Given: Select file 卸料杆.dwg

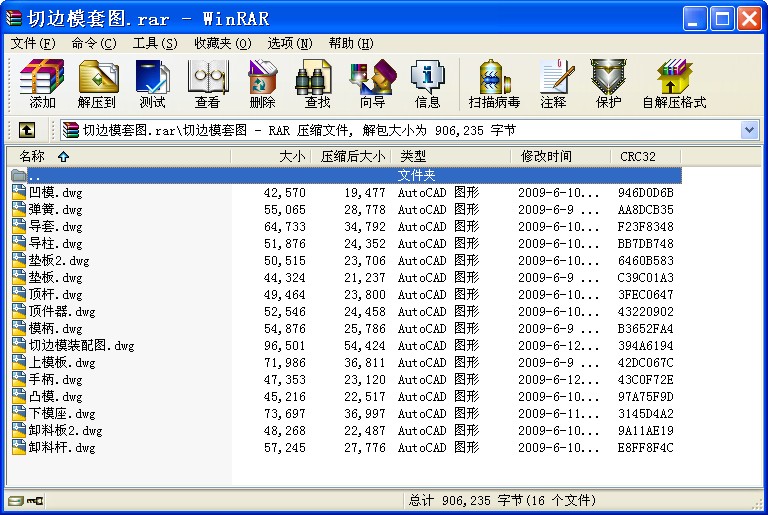Looking at the screenshot, I should coord(62,447).
